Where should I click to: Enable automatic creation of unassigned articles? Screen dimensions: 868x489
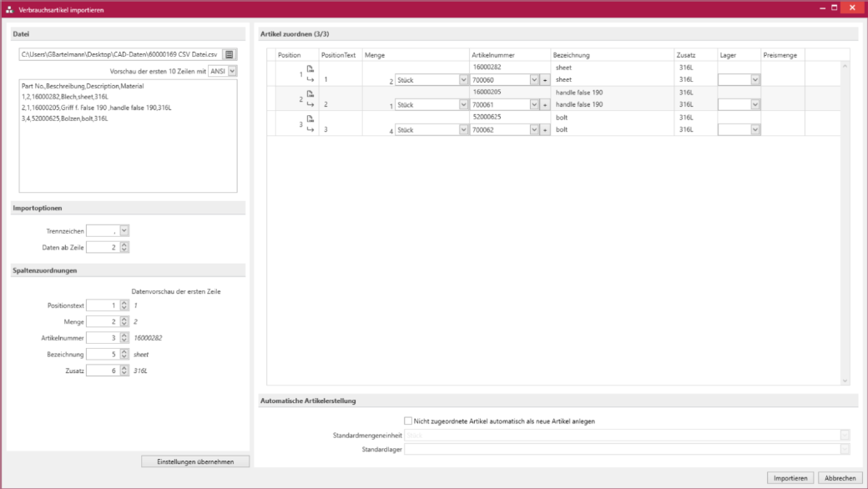(x=408, y=421)
